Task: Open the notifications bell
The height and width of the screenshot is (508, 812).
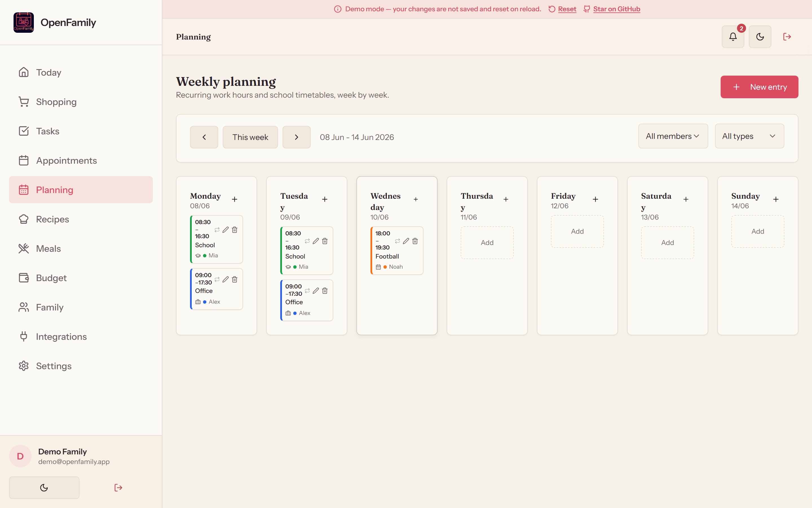Action: tap(733, 37)
